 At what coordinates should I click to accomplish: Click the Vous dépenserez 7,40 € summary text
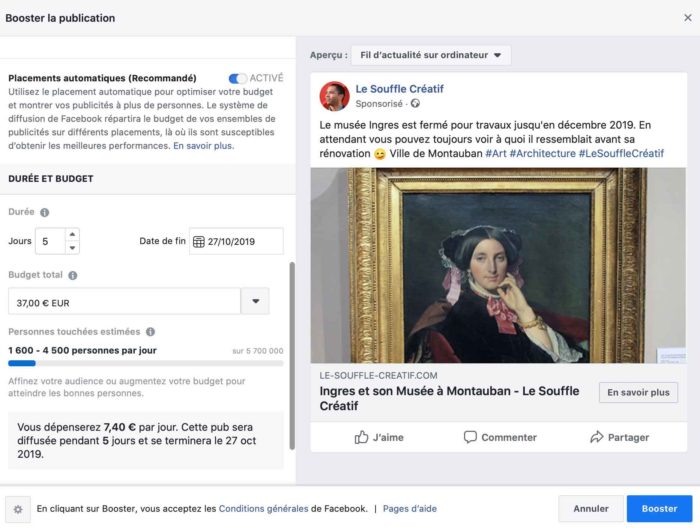(x=137, y=441)
